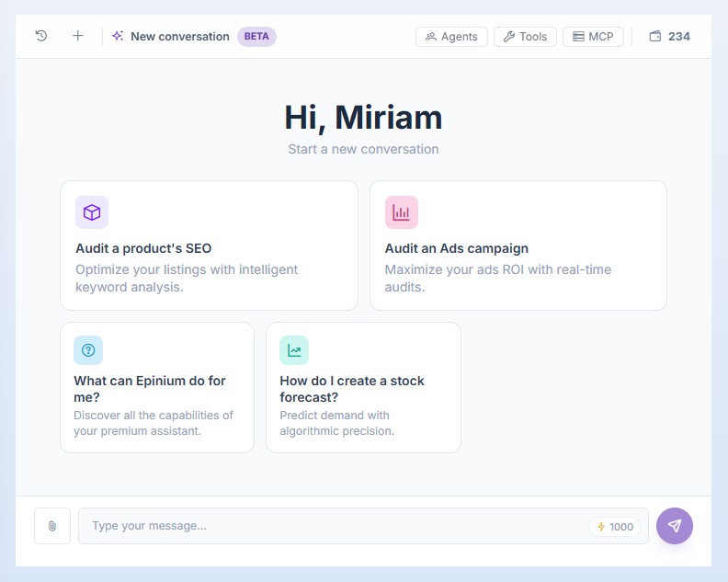Choose How do I create a stock forecast?
The width and height of the screenshot is (728, 582).
pyautogui.click(x=363, y=387)
